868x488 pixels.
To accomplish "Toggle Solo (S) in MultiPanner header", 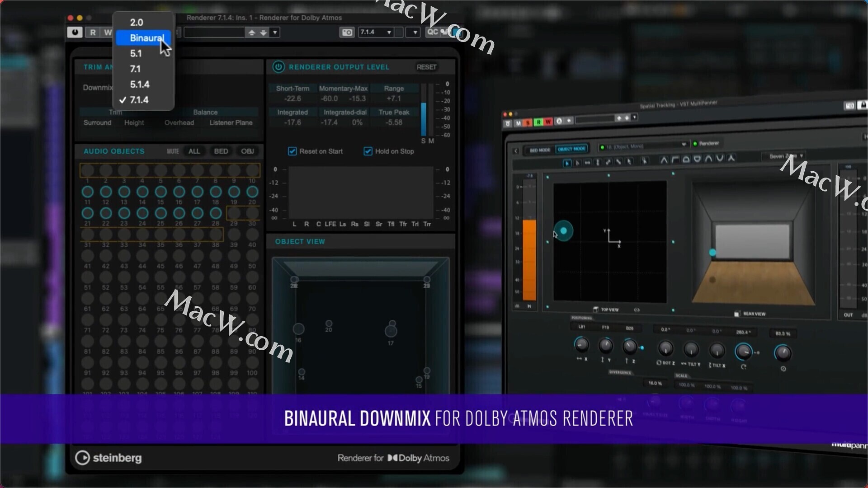I will [528, 123].
